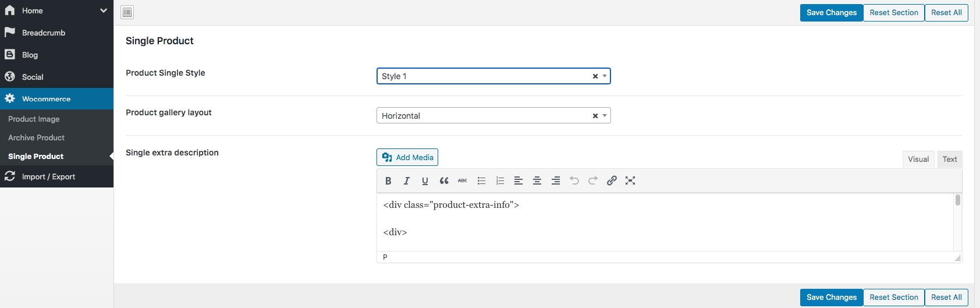Screen dimensions: 980x308
Task: Insert a link using the chain icon
Action: (x=612, y=181)
